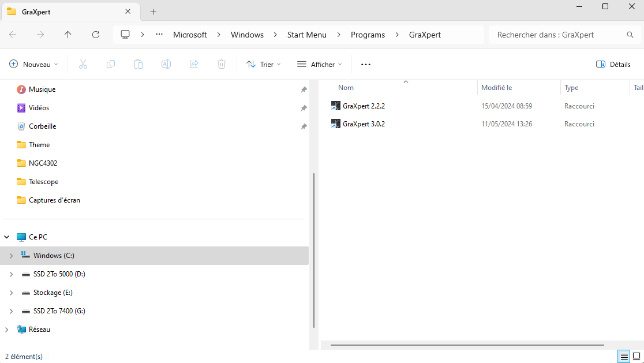The height and width of the screenshot is (363, 644).
Task: Open a new tab with plus
Action: tap(153, 12)
